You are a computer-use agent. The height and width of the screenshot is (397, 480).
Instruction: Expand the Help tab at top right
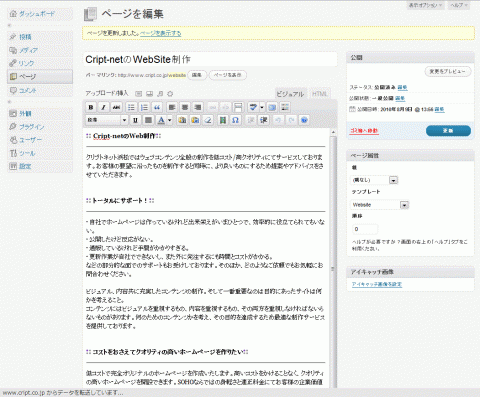click(459, 5)
